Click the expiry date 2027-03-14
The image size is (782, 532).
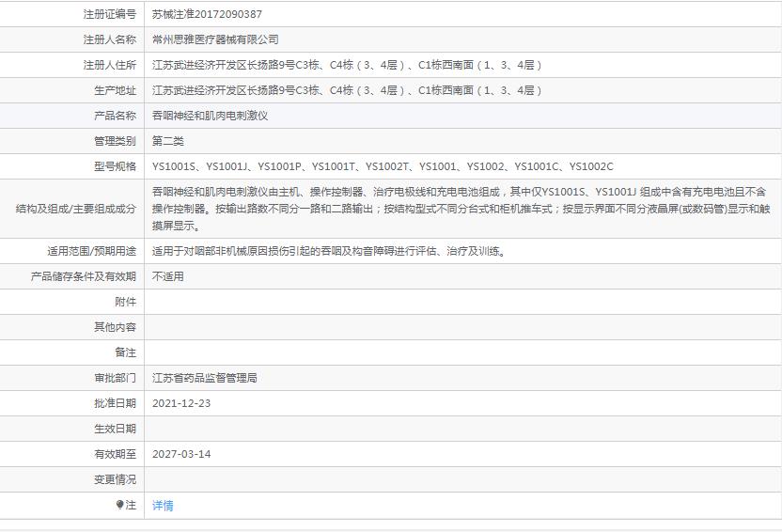[x=181, y=454]
